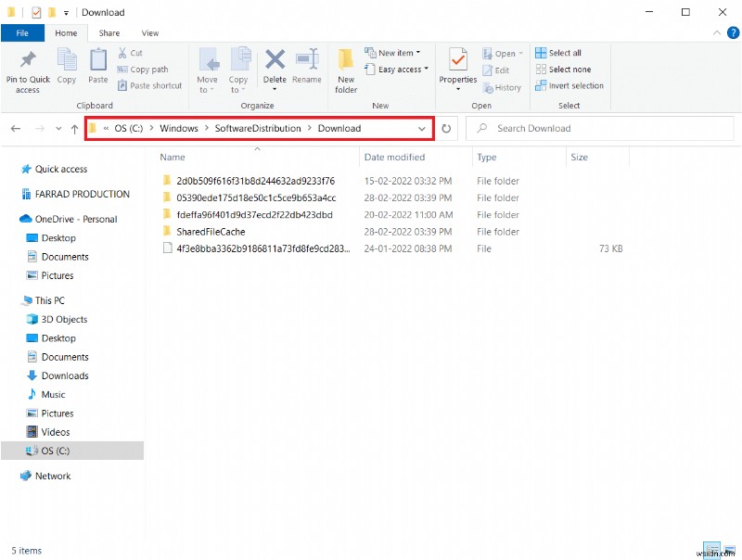Click SoftwareDistribution in the address path
Image resolution: width=742 pixels, height=560 pixels.
258,128
